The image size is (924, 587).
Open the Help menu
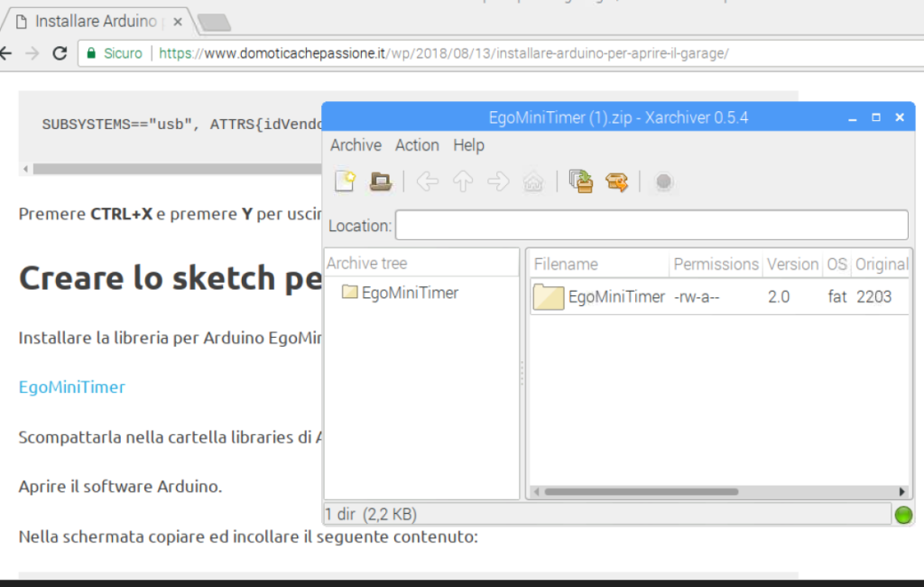click(x=468, y=145)
